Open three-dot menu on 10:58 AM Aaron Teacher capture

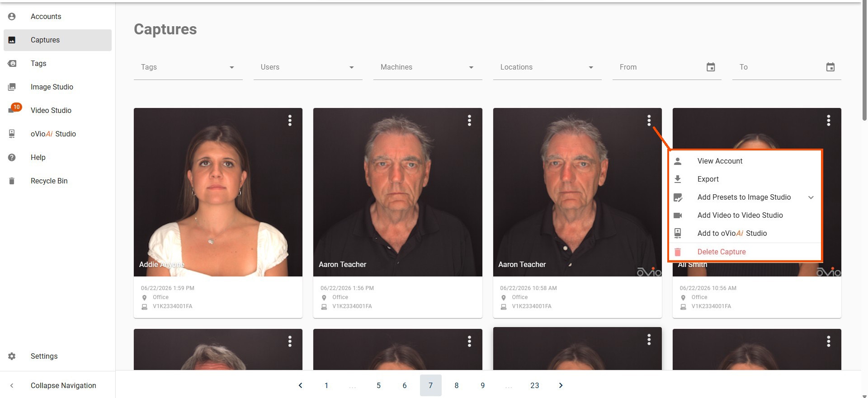point(649,120)
